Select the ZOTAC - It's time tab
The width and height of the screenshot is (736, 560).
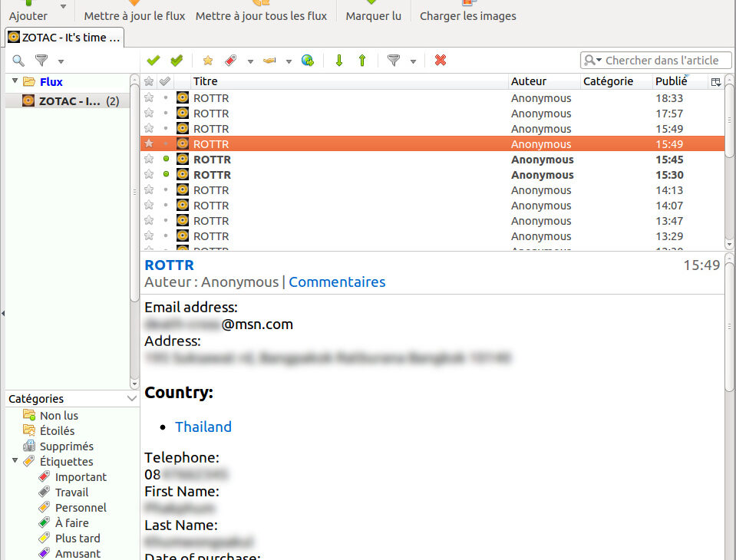coord(64,37)
